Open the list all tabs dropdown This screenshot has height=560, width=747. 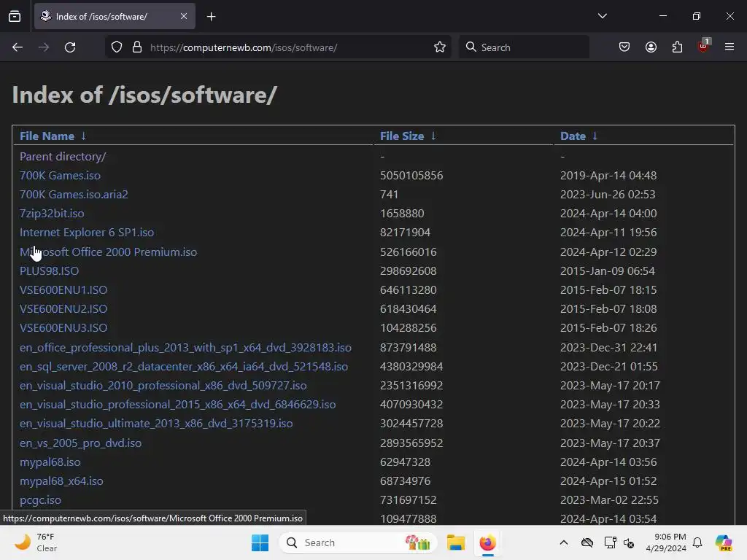click(x=602, y=16)
